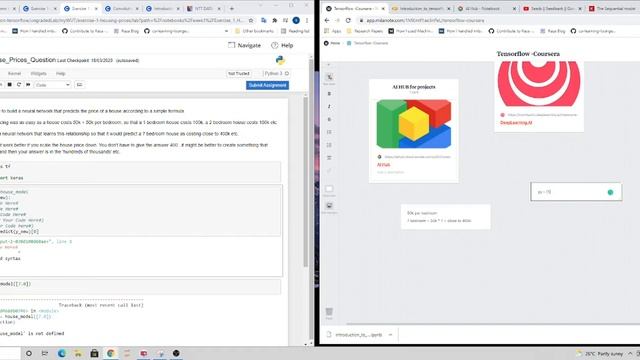Click the Navigate button above the notebook
The height and width of the screenshot is (360, 640).
coord(244,45)
